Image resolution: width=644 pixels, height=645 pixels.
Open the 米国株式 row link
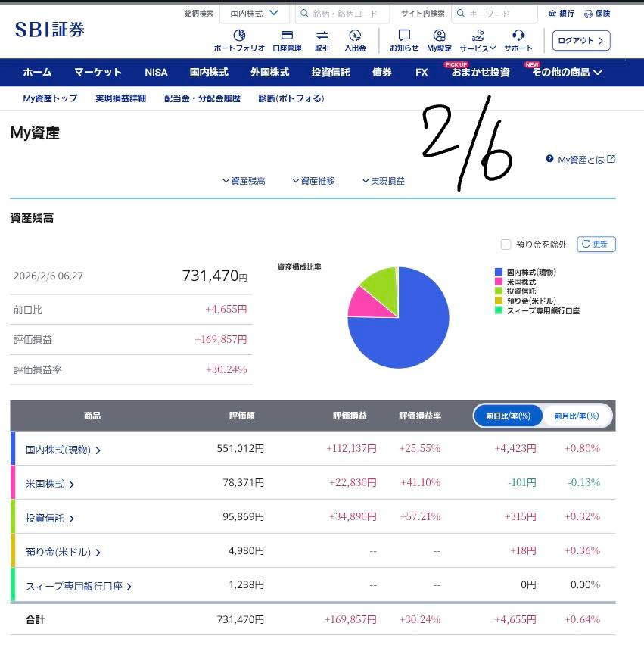click(50, 484)
